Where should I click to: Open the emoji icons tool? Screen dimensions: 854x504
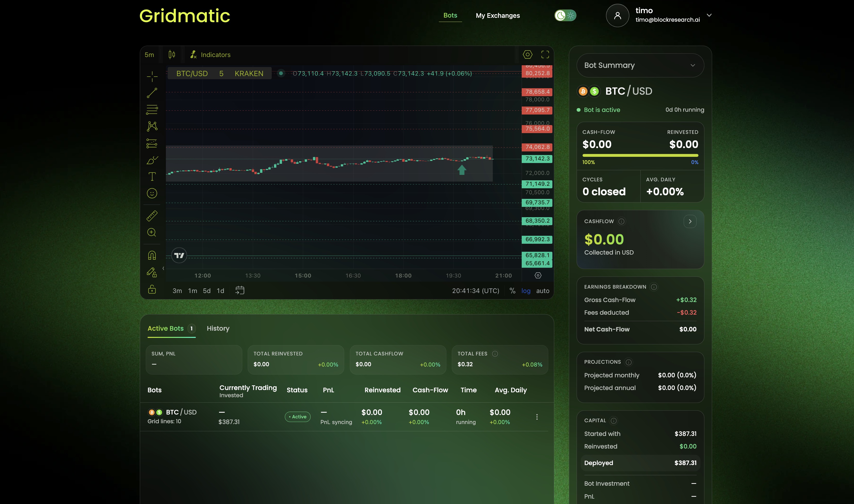pos(152,193)
